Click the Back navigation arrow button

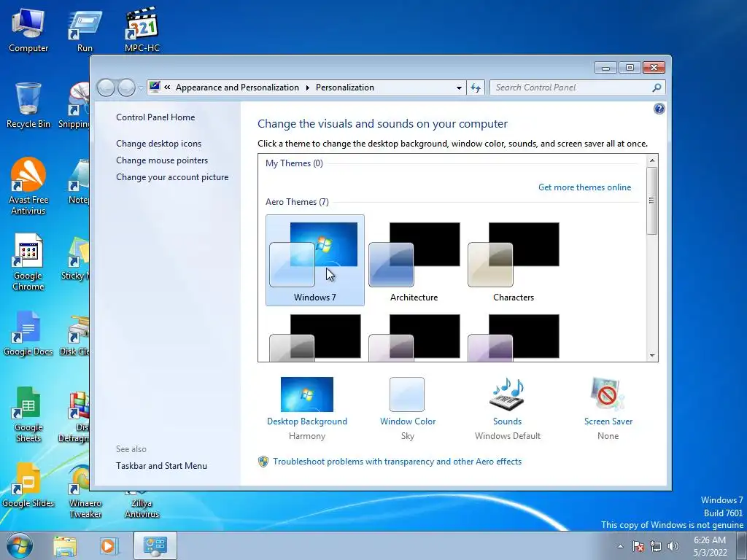pos(106,87)
